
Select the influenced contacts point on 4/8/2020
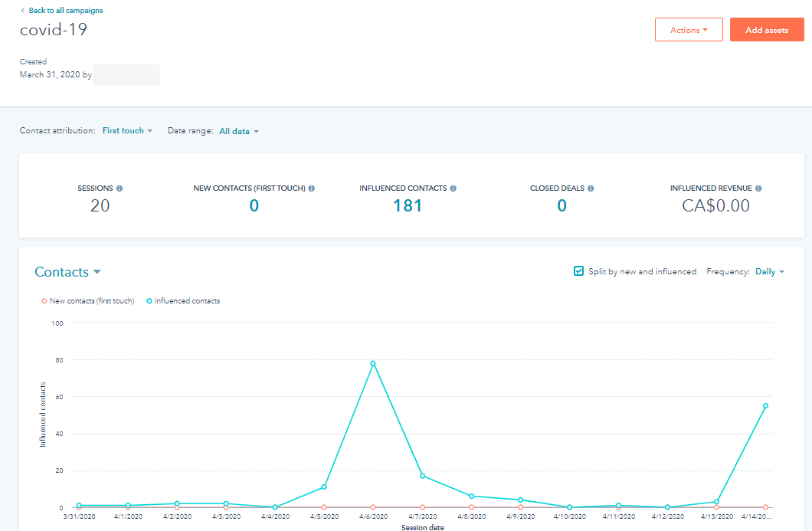(x=471, y=497)
